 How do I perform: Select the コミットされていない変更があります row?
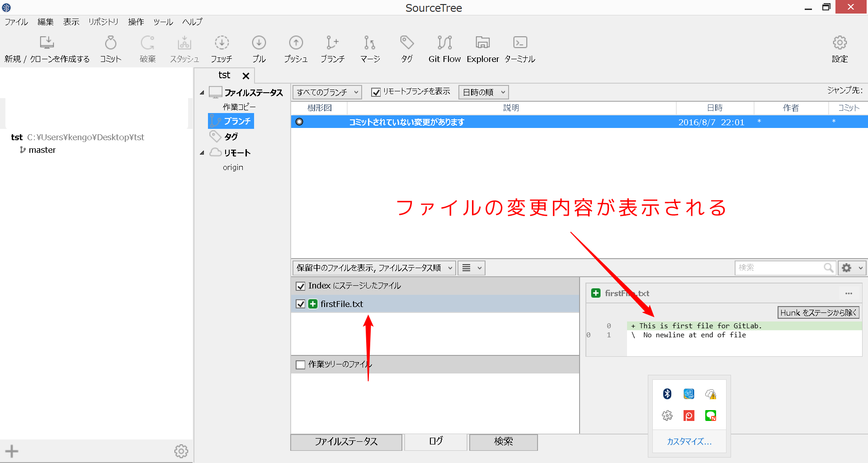pos(579,122)
